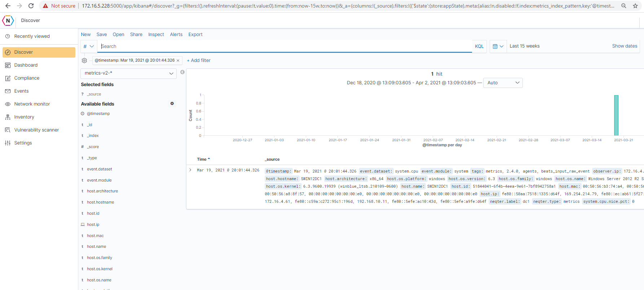Viewport: 644px width, 290px height.
Task: Select the host.name field
Action: [96, 247]
